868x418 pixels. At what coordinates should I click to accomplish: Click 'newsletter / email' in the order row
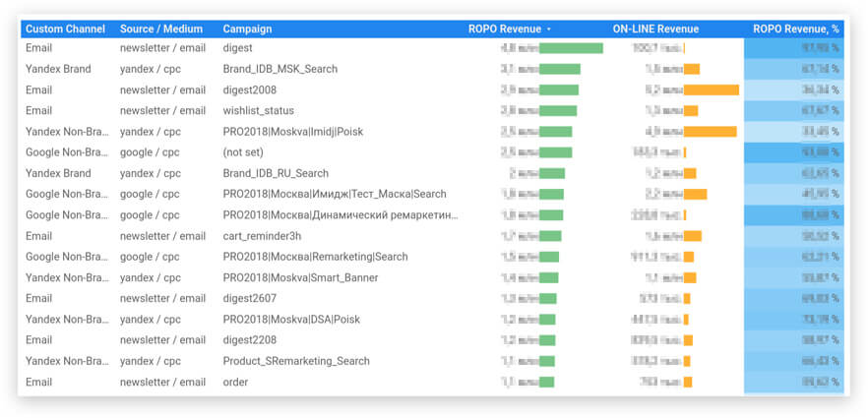(162, 382)
